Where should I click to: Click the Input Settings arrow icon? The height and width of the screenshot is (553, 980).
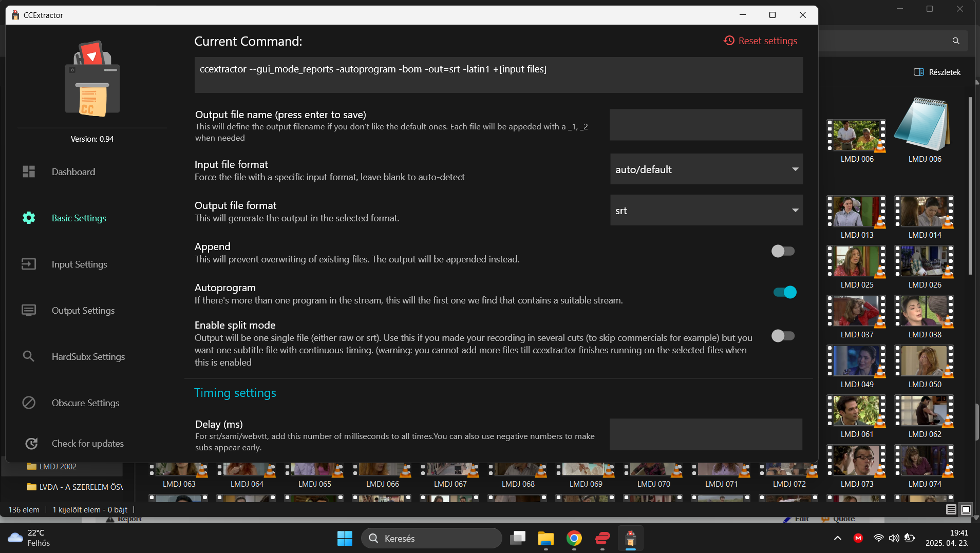click(x=29, y=264)
